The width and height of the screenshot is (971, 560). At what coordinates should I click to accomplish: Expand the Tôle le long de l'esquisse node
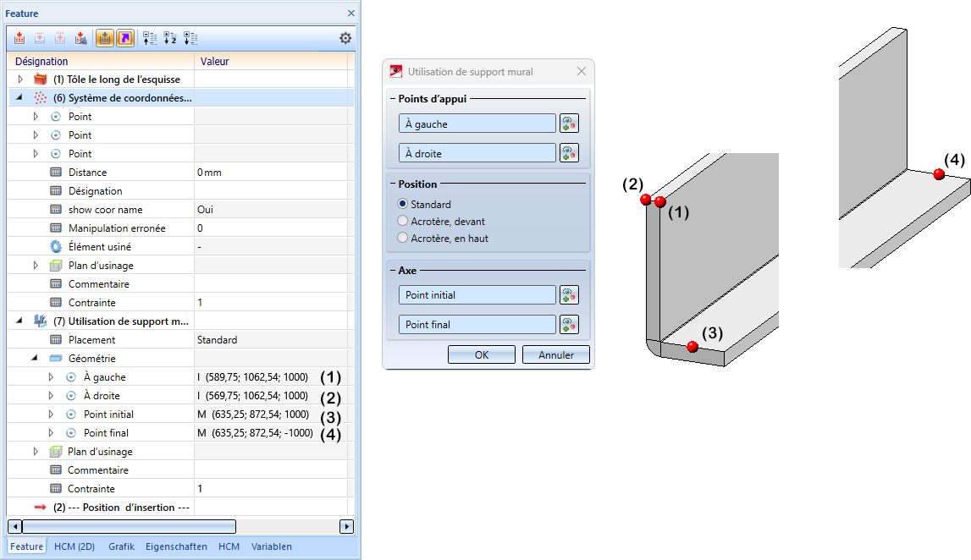pos(19,80)
